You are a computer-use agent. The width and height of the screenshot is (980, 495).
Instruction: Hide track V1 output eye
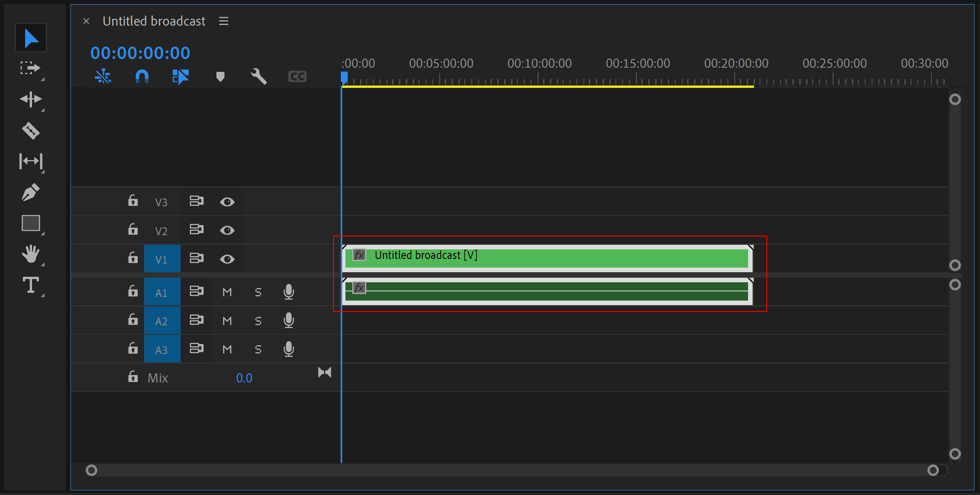227,259
